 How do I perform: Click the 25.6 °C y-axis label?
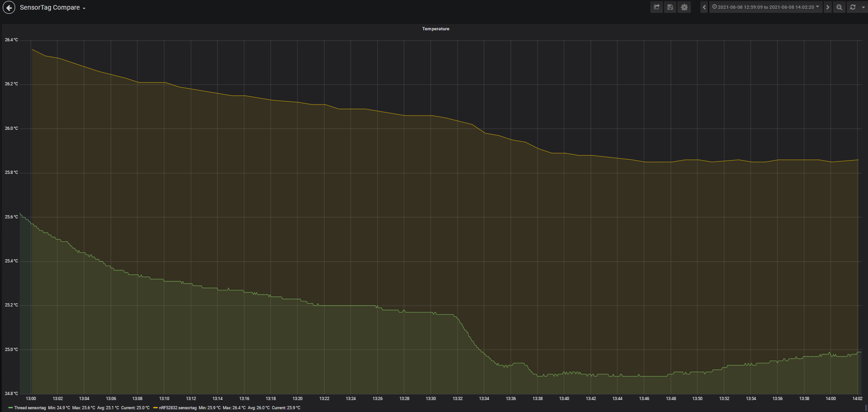[11, 217]
